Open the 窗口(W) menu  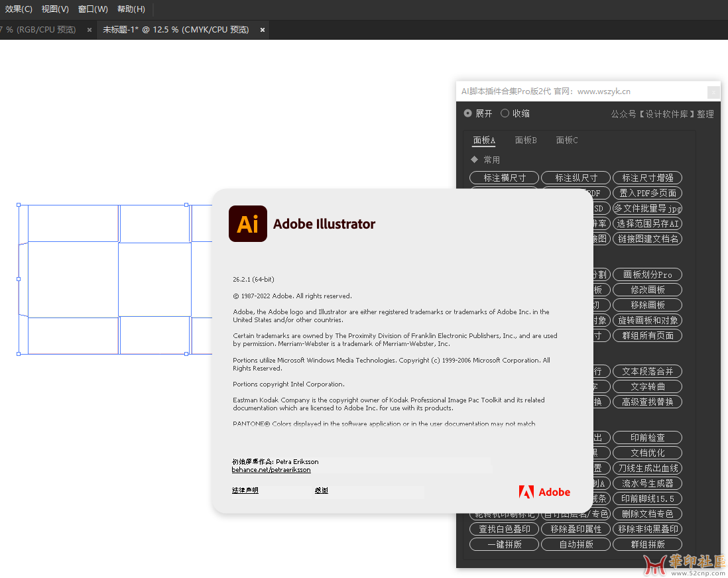pyautogui.click(x=93, y=9)
